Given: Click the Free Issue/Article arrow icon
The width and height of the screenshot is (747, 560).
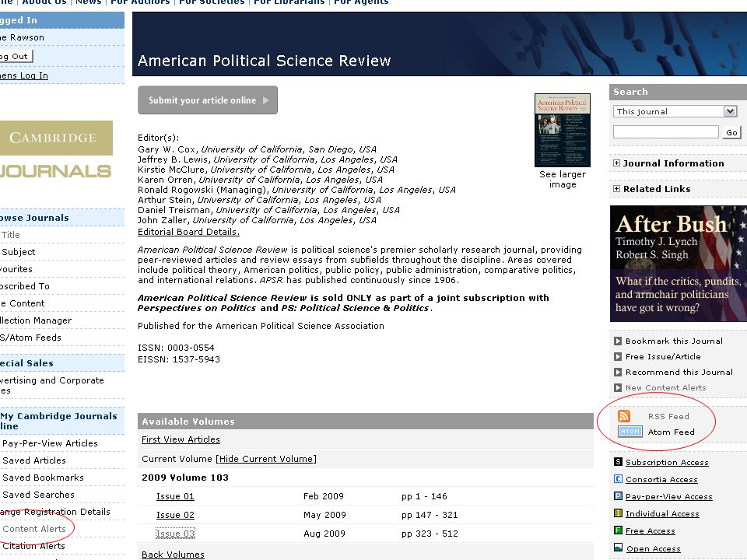Looking at the screenshot, I should click(x=617, y=357).
